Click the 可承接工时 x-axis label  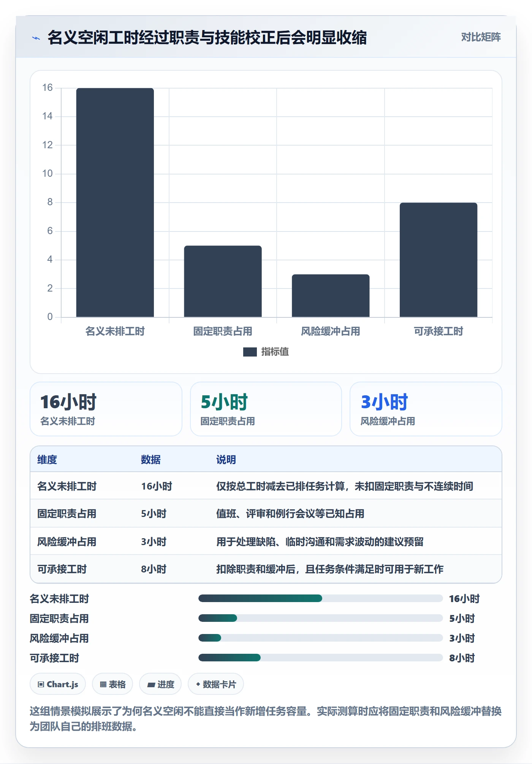point(439,331)
